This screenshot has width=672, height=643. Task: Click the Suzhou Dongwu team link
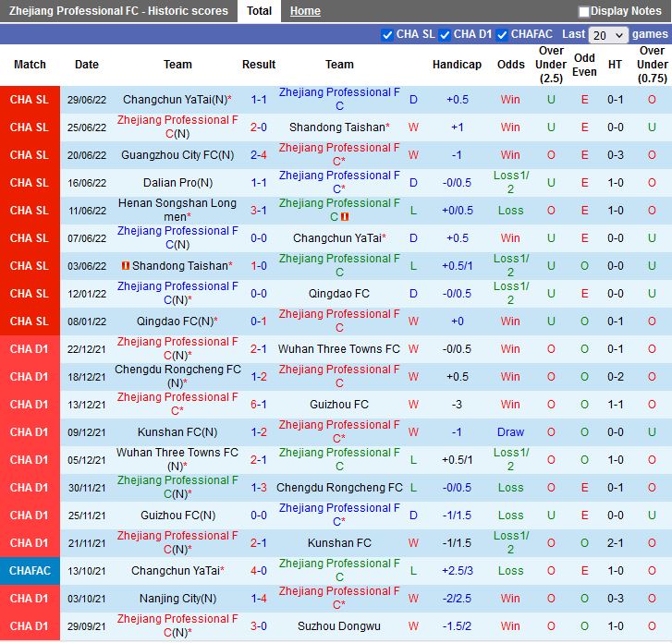tap(339, 626)
